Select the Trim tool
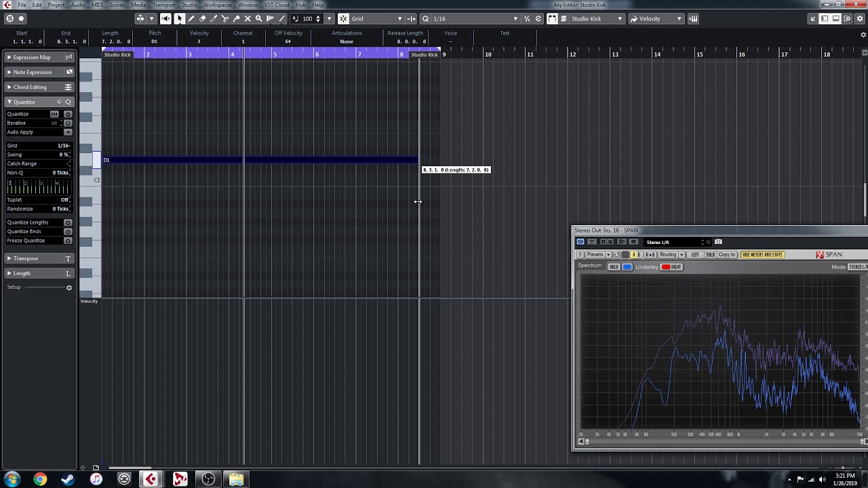 click(214, 19)
